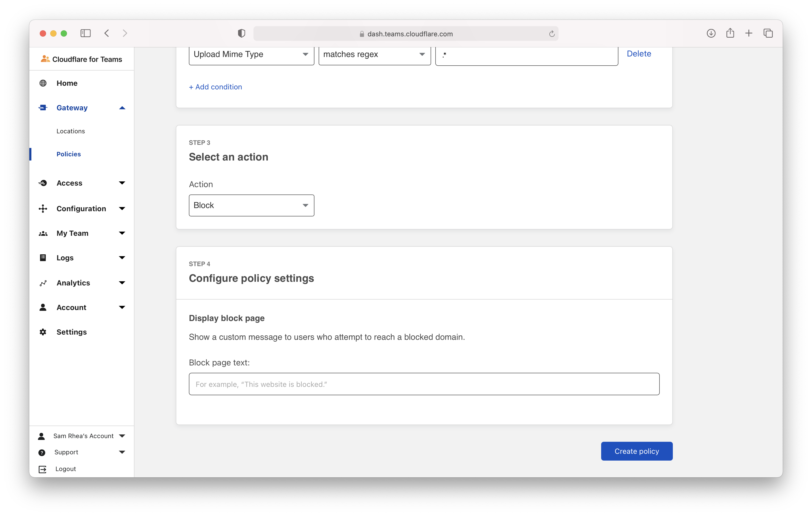Reload the page with refresh icon
This screenshot has width=812, height=516.
pyautogui.click(x=552, y=34)
